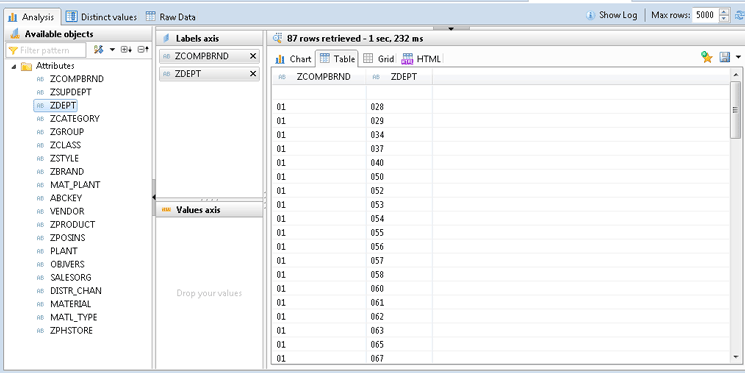Click table cell ZDEPT 065
Screen dimensions: 745x373
(399, 344)
